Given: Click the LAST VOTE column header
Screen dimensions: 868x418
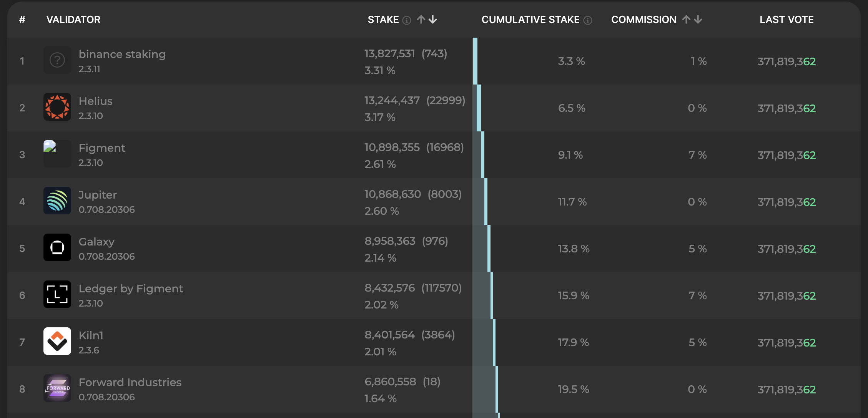Looking at the screenshot, I should 787,20.
